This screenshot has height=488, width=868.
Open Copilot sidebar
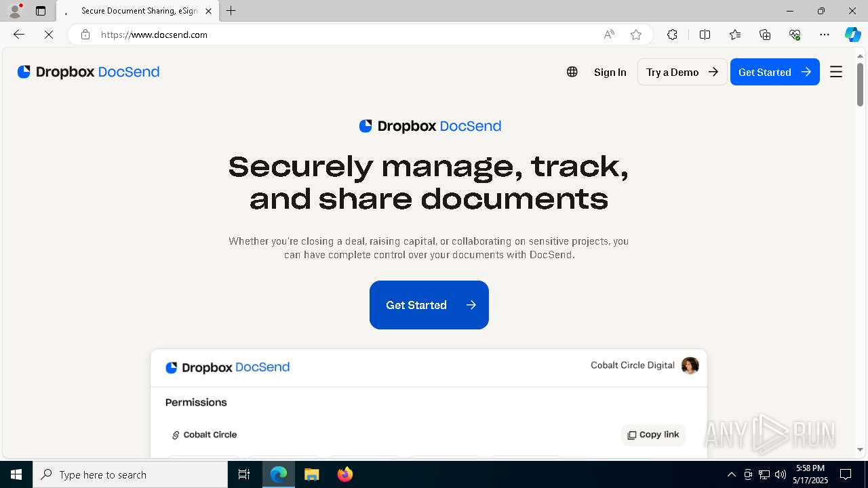[852, 35]
